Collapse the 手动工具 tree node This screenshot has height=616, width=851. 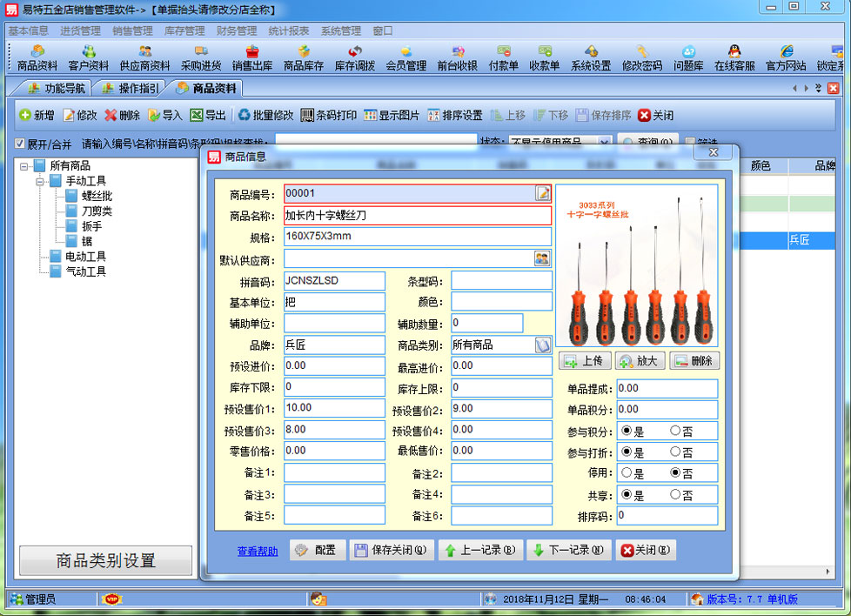[40, 181]
